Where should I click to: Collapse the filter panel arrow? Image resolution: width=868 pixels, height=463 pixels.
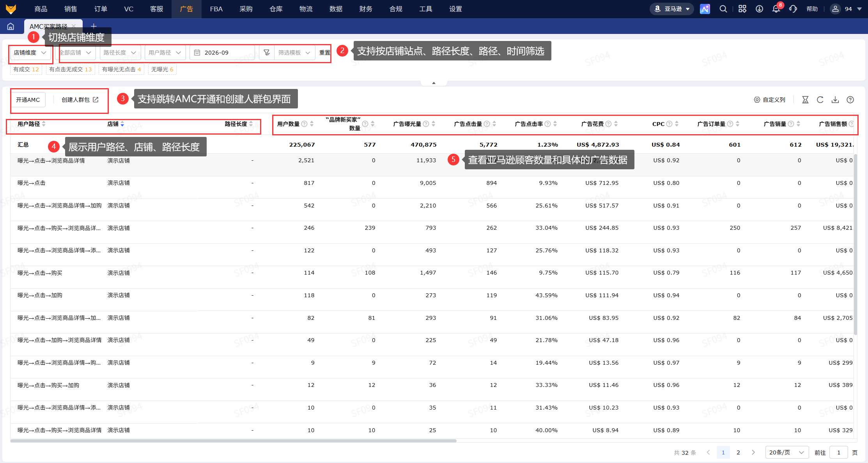(434, 83)
